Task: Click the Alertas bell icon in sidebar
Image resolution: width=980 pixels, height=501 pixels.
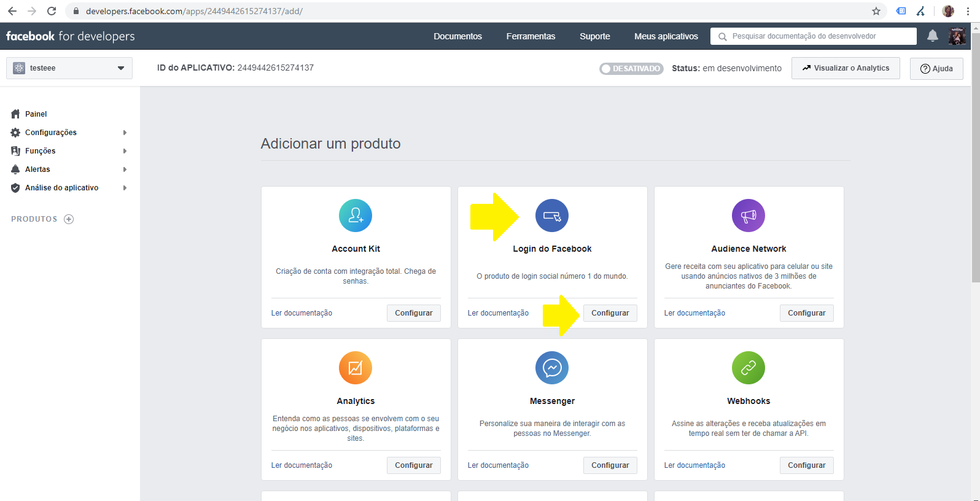Action: [x=15, y=169]
